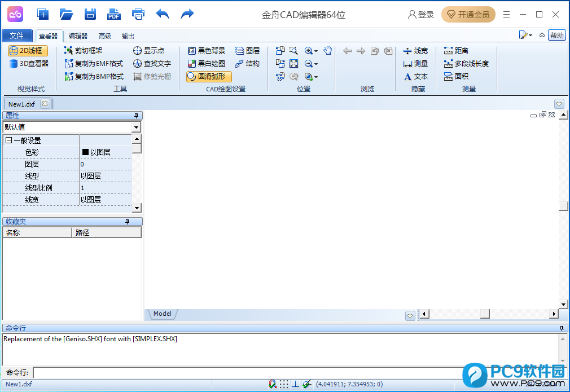Click the New file icon in title bar

43,14
